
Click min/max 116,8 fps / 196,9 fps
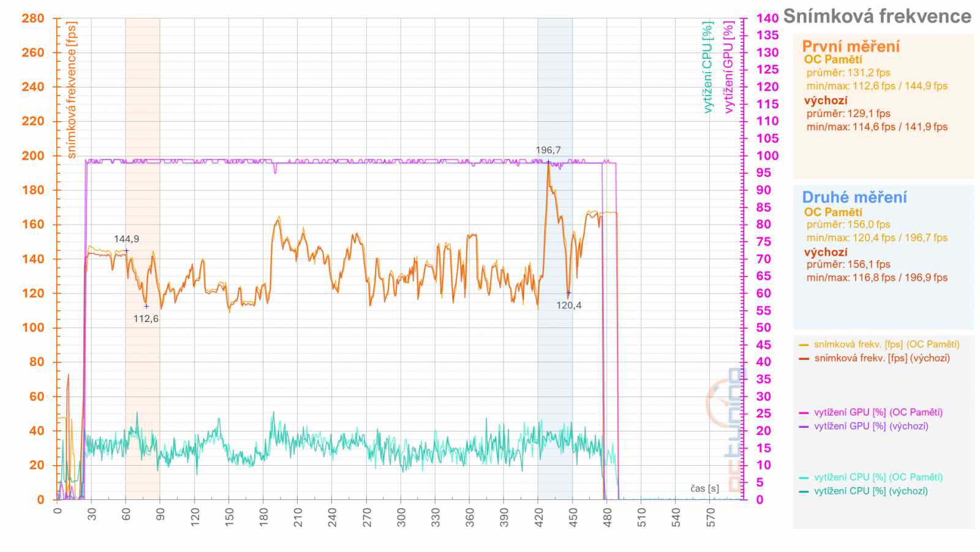(877, 278)
